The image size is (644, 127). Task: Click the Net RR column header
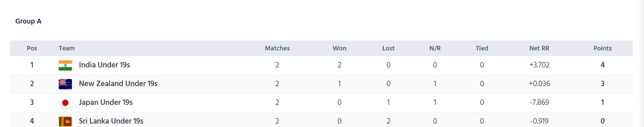[x=539, y=48]
